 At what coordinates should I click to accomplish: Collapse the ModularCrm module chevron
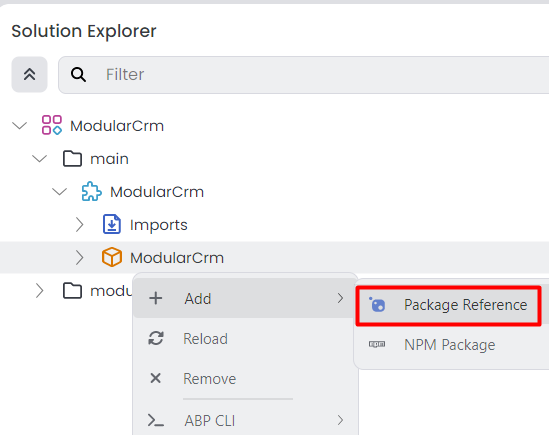click(x=60, y=192)
